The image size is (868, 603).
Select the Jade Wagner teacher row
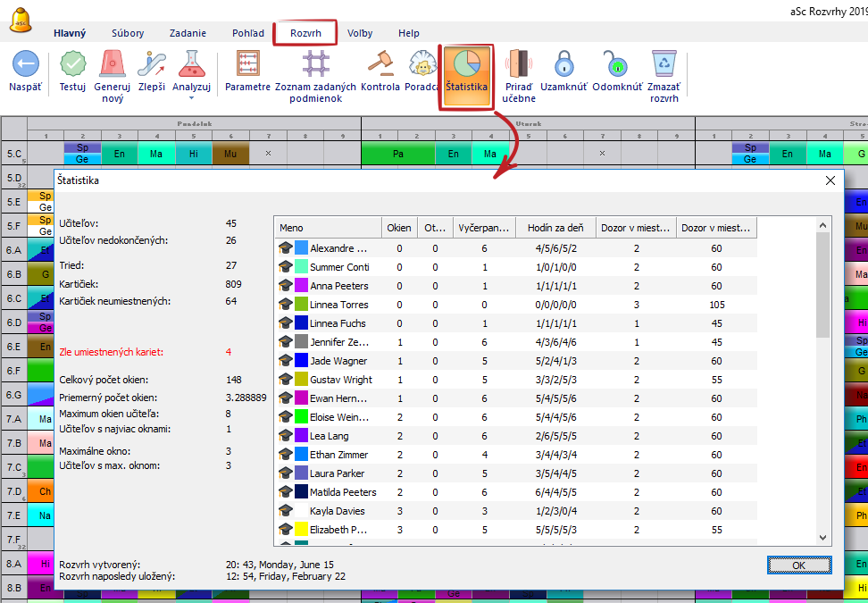(x=339, y=361)
